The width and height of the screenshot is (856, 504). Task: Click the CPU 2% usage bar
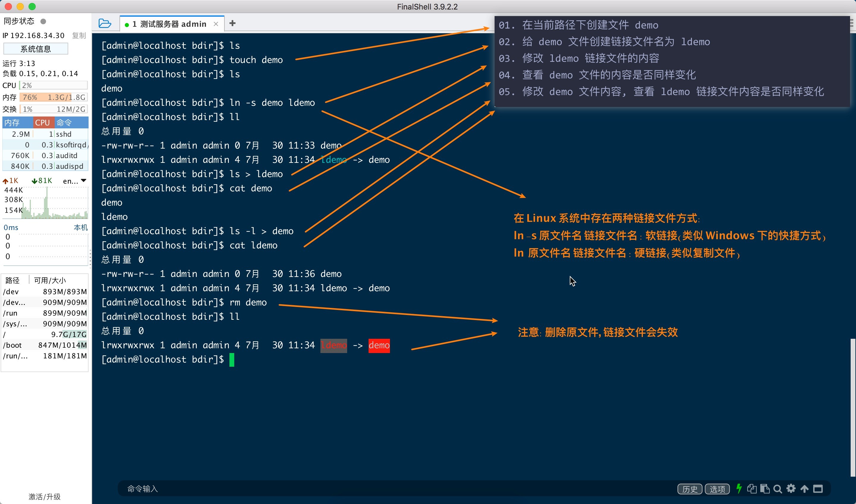[54, 85]
